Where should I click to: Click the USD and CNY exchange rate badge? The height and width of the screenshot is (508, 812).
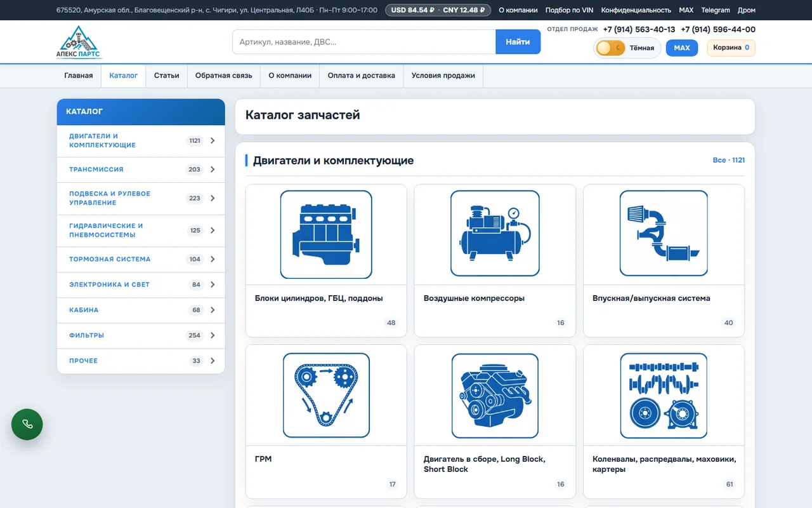(x=438, y=10)
